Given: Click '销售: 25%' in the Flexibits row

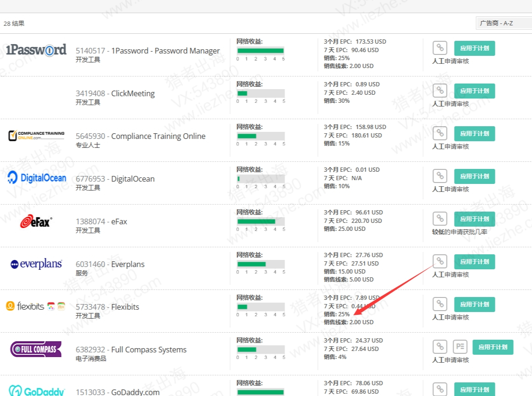Looking at the screenshot, I should 337,314.
